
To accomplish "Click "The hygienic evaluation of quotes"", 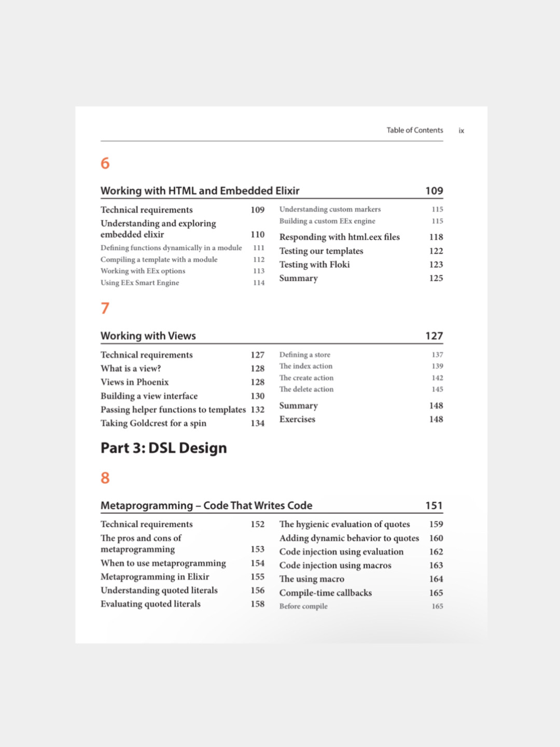I will click(x=345, y=524).
